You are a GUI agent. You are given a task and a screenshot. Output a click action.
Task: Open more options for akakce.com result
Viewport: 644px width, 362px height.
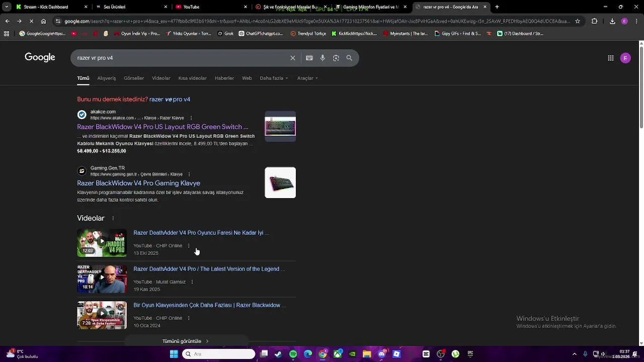[191, 118]
